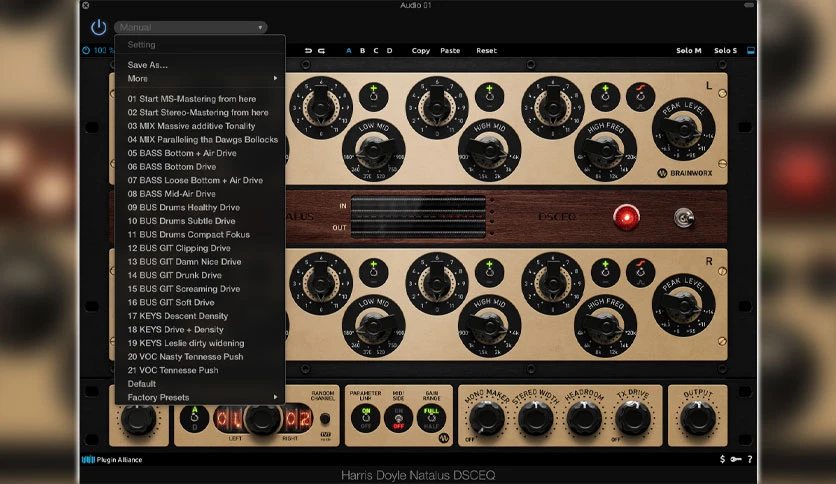Click the knob between Left and Right displays

[262, 419]
